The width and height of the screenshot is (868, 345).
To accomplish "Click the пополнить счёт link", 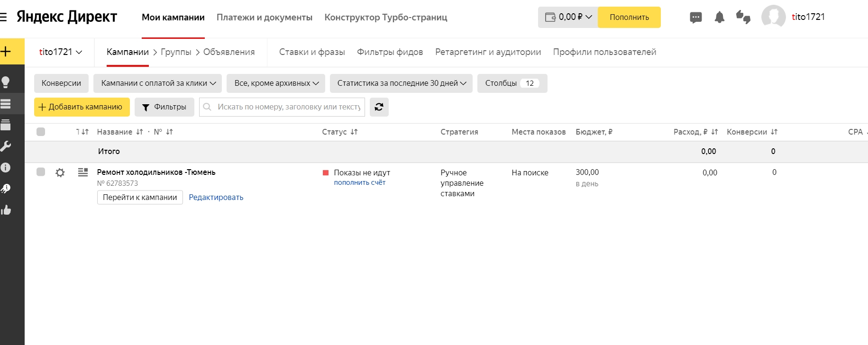I will pos(360,182).
